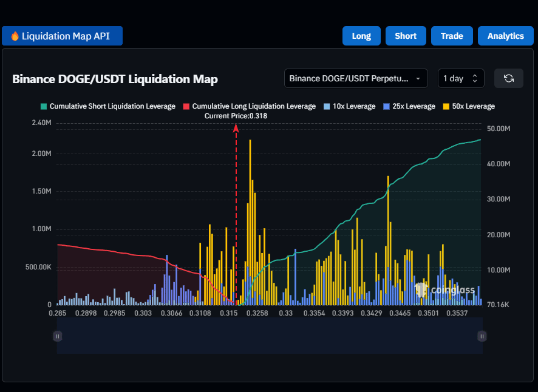The height and width of the screenshot is (392, 538).
Task: Expand the pair dropdown caret arrow
Action: (418, 78)
